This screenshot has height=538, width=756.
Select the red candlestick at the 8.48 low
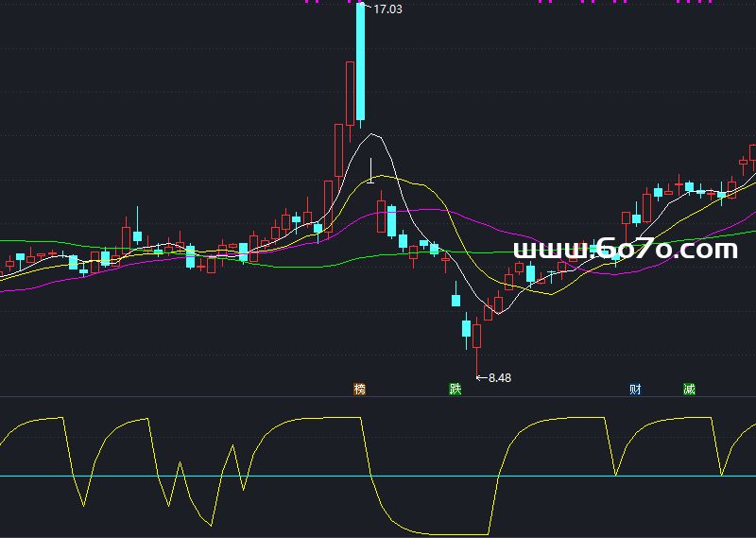point(477,336)
